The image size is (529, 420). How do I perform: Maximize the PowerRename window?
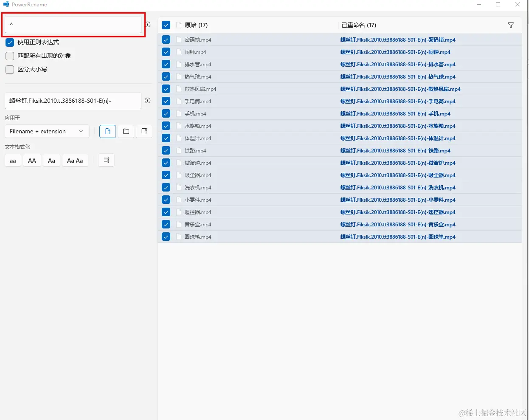tap(498, 4)
